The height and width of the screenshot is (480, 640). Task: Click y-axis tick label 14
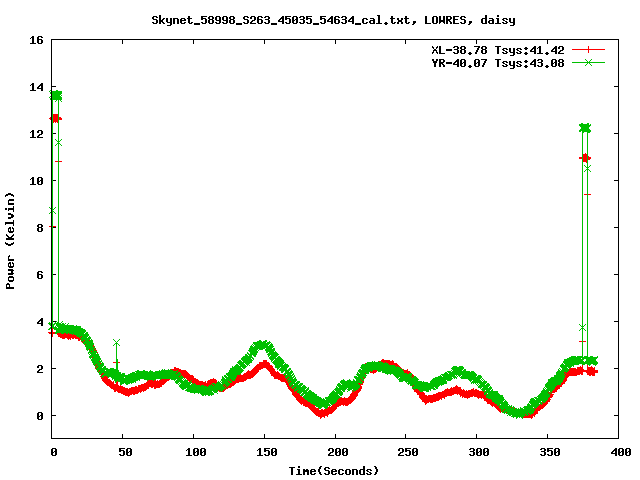(36, 87)
